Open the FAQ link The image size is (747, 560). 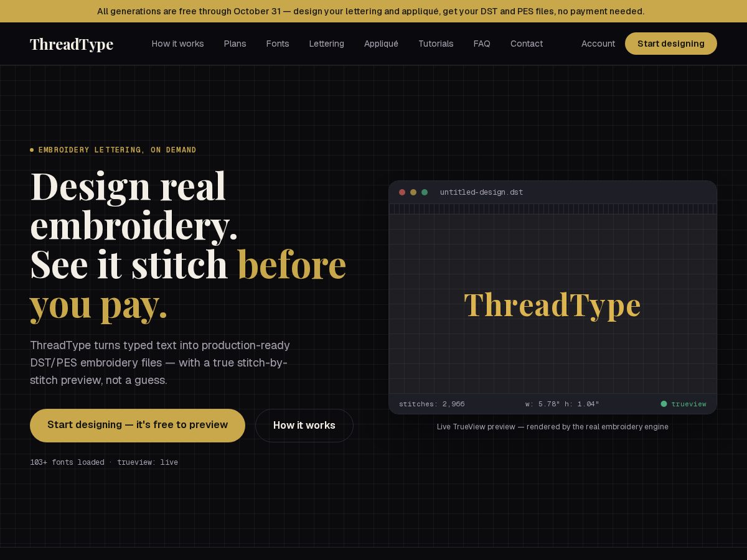[482, 44]
